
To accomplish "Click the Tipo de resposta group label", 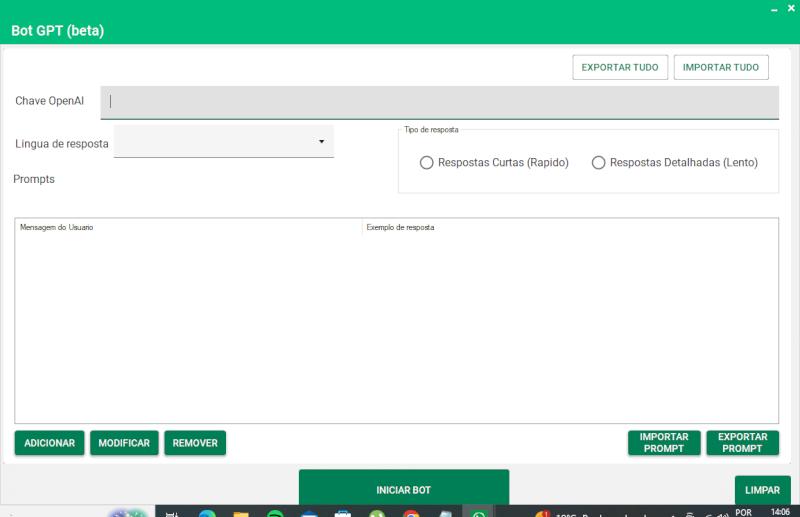I will 431,130.
